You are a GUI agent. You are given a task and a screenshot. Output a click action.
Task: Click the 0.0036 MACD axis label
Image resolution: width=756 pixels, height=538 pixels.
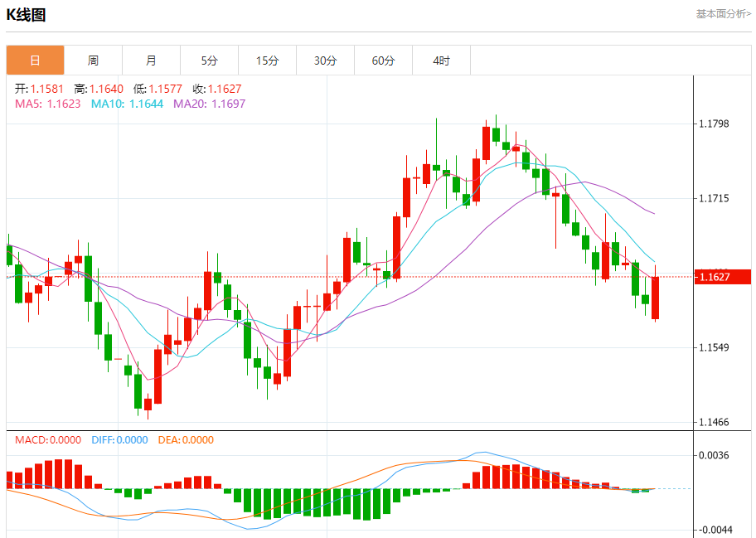[x=714, y=455]
